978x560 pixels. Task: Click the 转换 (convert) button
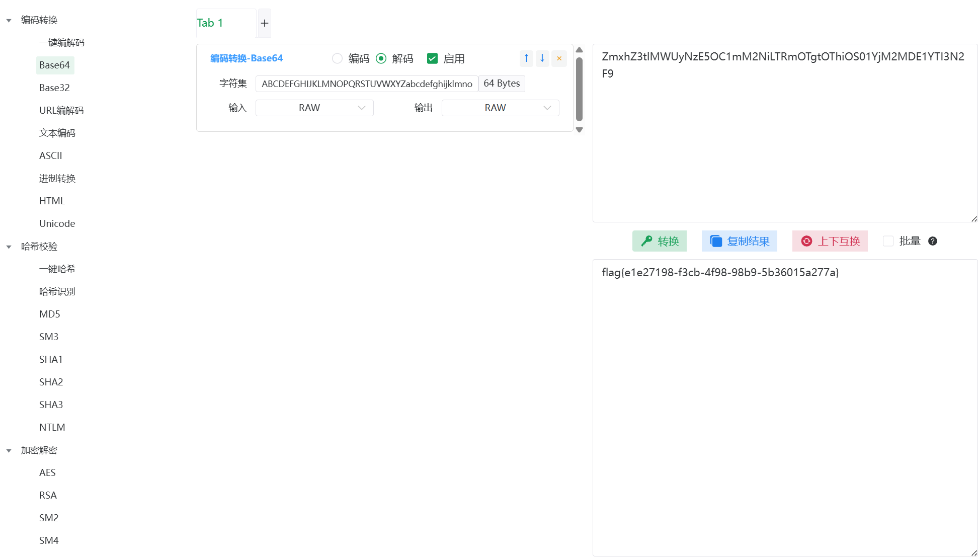(660, 241)
